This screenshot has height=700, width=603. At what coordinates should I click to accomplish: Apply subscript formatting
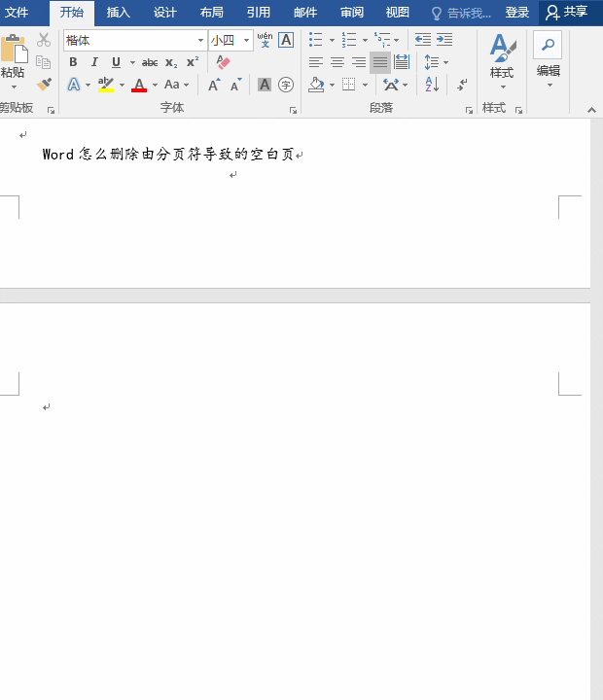tap(171, 62)
